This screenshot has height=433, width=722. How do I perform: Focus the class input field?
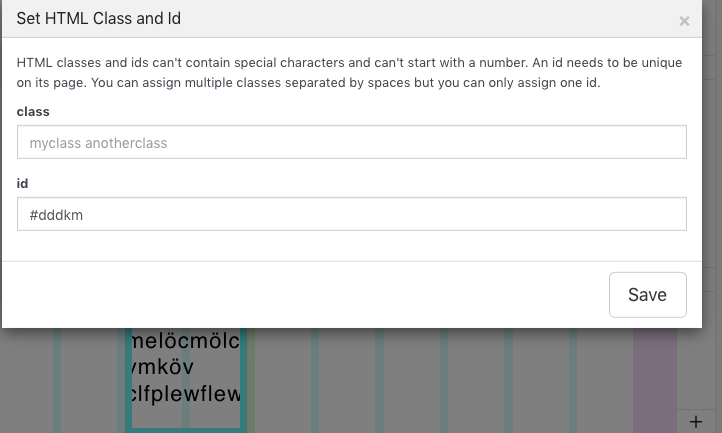tap(351, 143)
